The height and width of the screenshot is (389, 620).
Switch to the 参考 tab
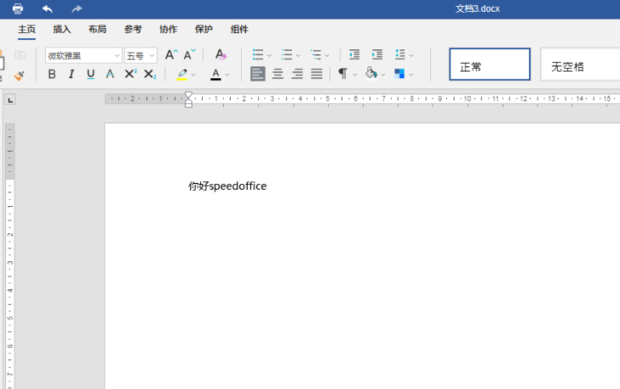click(133, 29)
